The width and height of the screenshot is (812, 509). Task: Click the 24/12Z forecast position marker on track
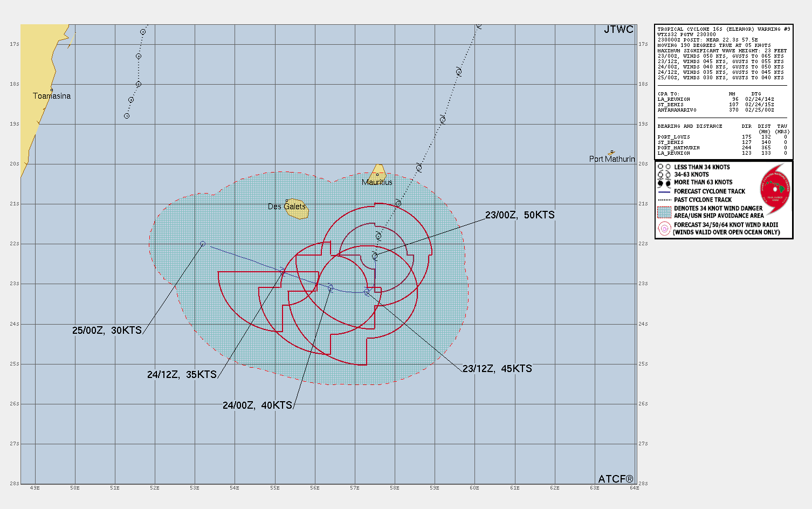pyautogui.click(x=282, y=271)
